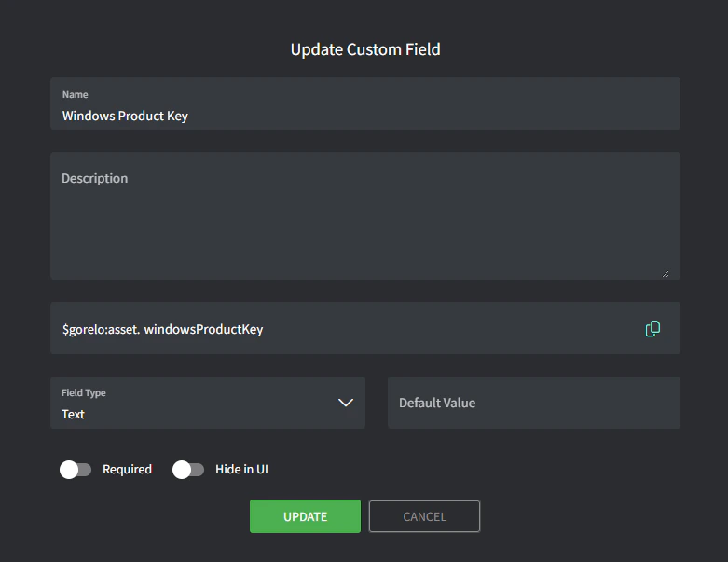Screen dimensions: 728x562
Task: Click the selected "Text" field type value
Action: (74, 414)
